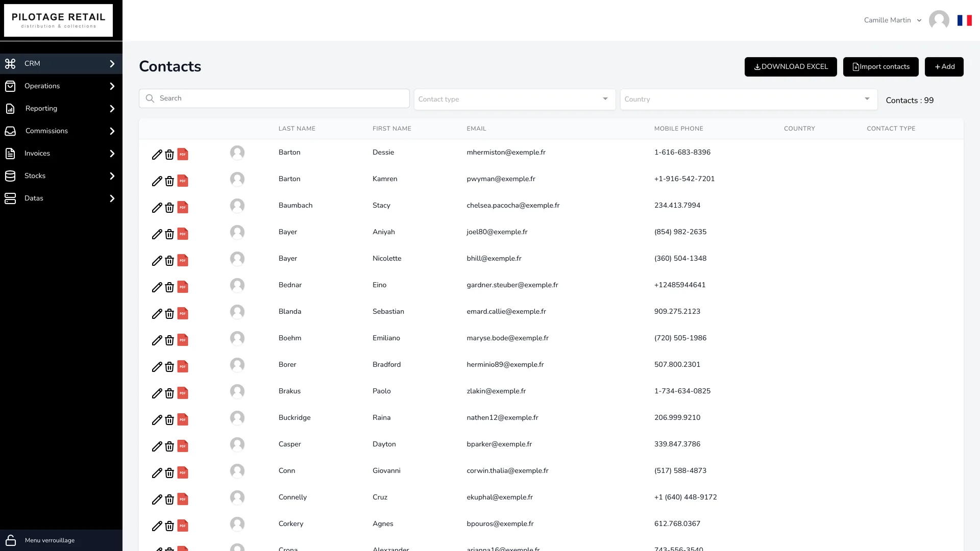Delete contact Kamren Barton via trash icon
Viewport: 980px width, 551px height.
pyautogui.click(x=169, y=181)
